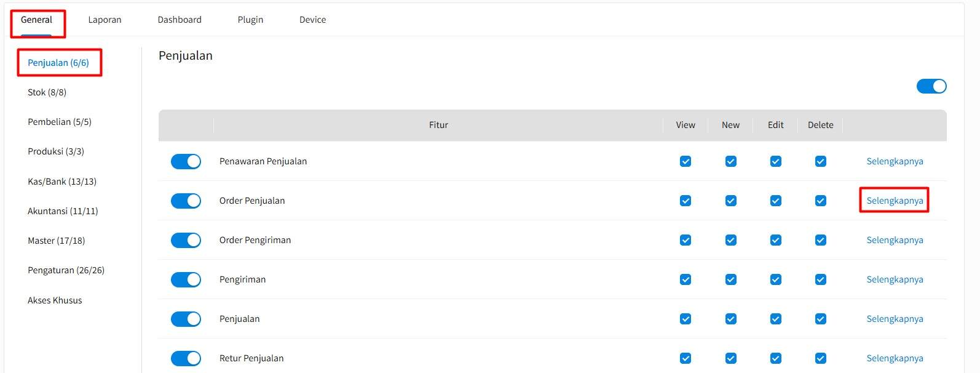Click Selengkapnya on Retur Penjualan row
980x373 pixels.
point(895,358)
